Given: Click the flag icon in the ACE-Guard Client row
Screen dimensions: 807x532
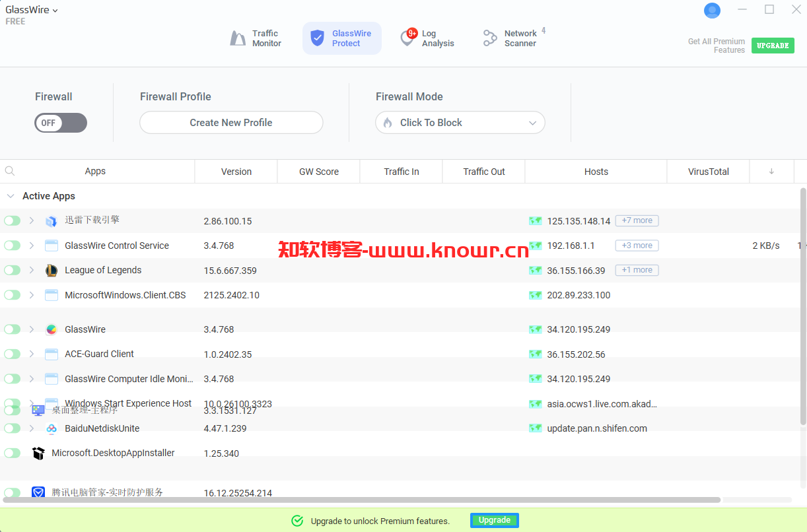Looking at the screenshot, I should (536, 354).
